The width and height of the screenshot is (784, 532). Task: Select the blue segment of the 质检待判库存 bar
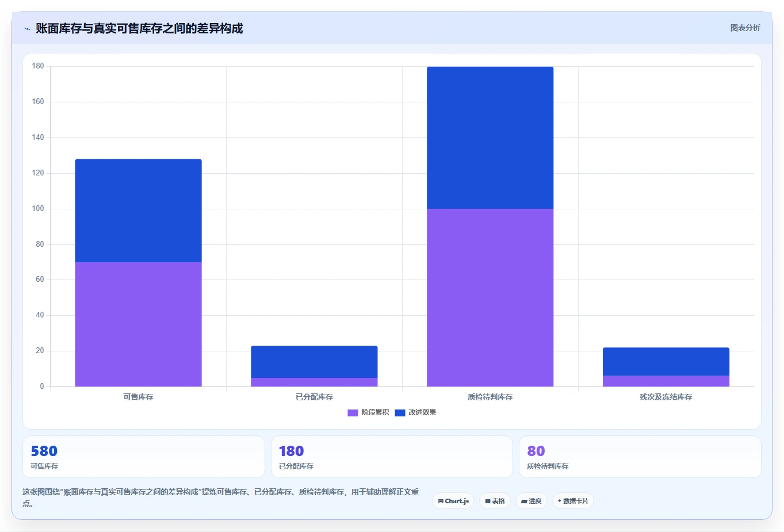(490, 137)
